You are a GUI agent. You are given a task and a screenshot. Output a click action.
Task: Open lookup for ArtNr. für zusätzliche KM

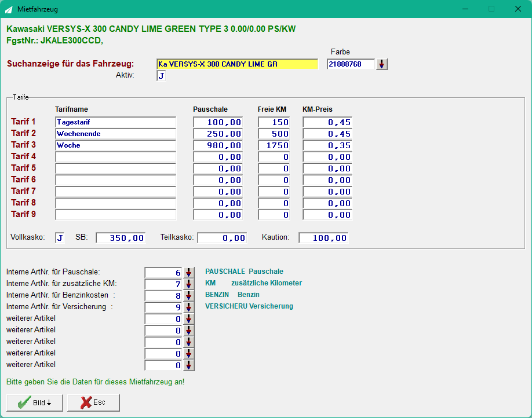(189, 284)
